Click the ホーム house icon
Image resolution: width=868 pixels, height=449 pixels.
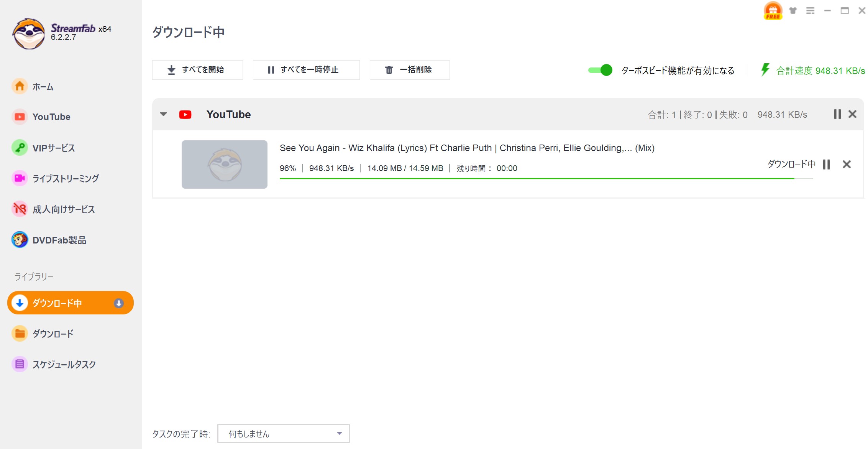[20, 86]
